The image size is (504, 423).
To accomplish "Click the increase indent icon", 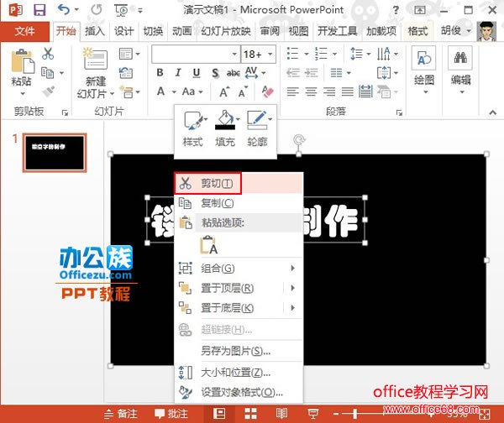I will [x=312, y=73].
